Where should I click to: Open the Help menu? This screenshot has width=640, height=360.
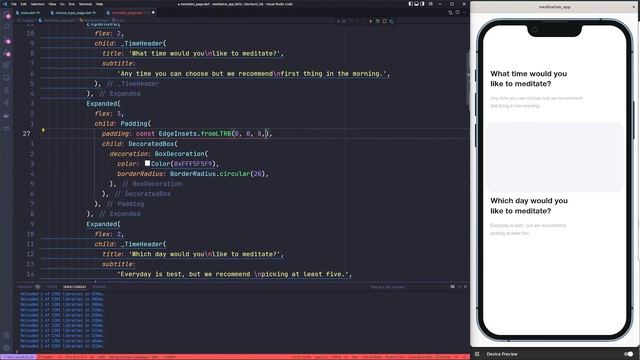pyautogui.click(x=99, y=4)
